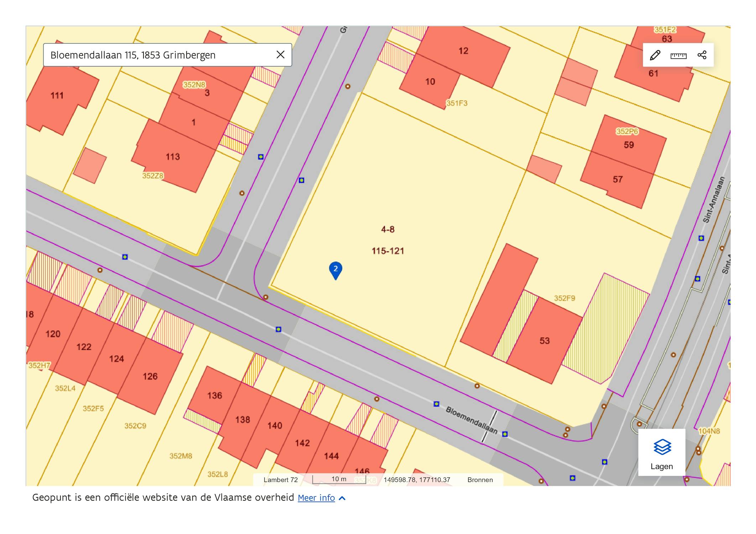Click building number 113
This screenshot has width=756, height=534.
pos(173,157)
